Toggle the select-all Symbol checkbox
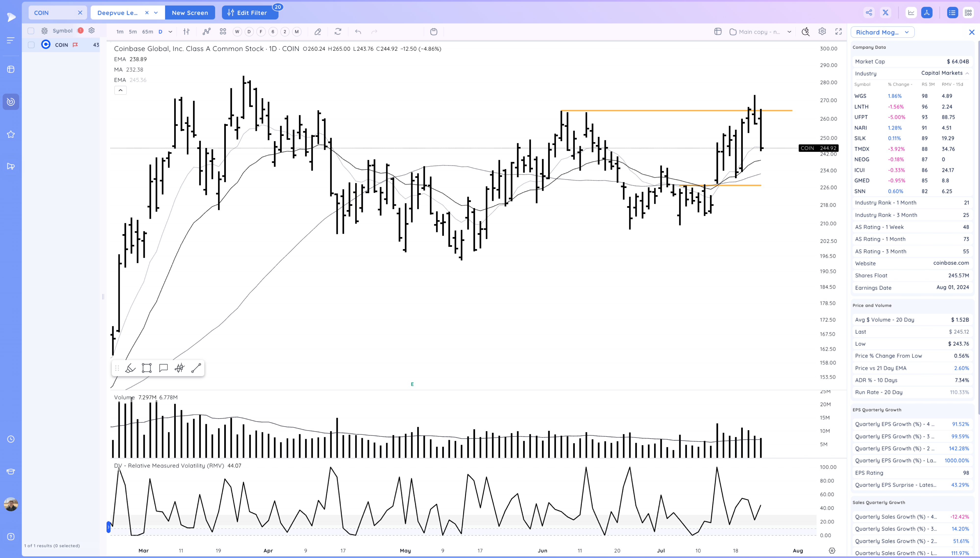Screen dimensions: 980x558 point(31,31)
